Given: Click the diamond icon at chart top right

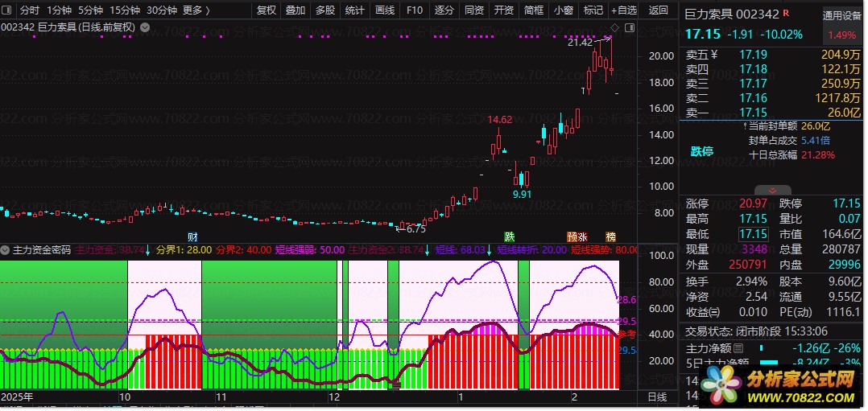Looking at the screenshot, I should [x=614, y=27].
